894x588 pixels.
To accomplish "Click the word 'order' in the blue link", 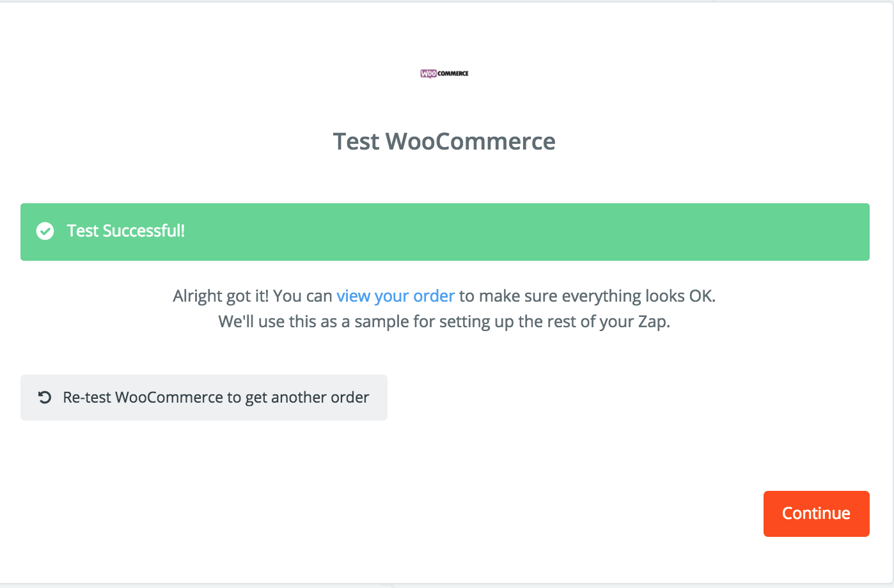I will click(x=434, y=296).
